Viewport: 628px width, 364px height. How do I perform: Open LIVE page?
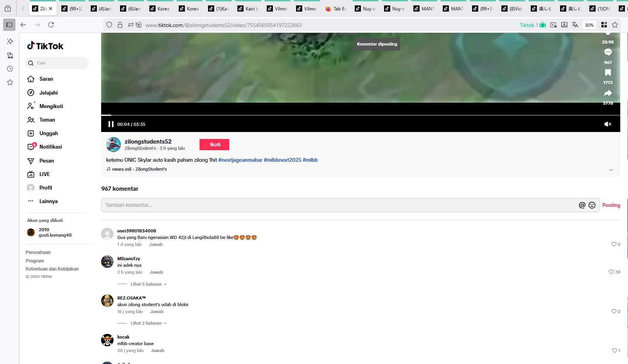[x=39, y=174]
